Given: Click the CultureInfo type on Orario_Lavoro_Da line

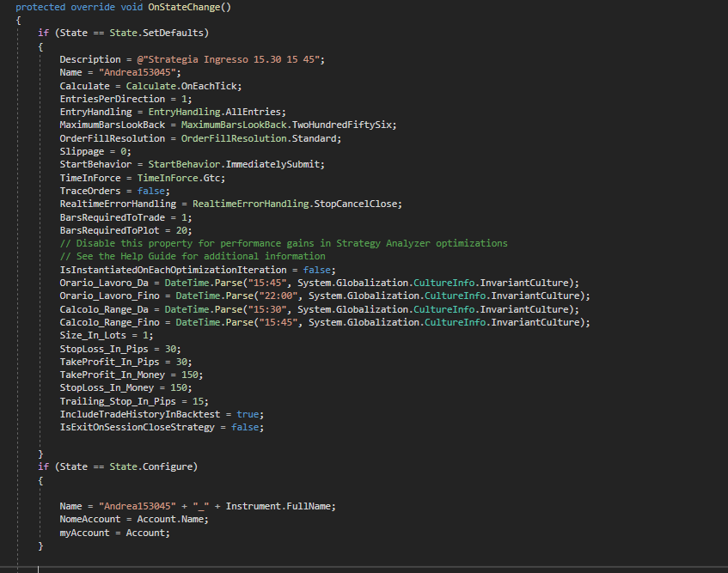Looking at the screenshot, I should click(x=444, y=283).
